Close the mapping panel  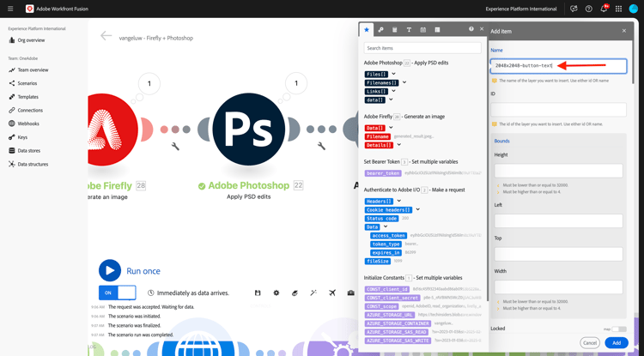[482, 29]
